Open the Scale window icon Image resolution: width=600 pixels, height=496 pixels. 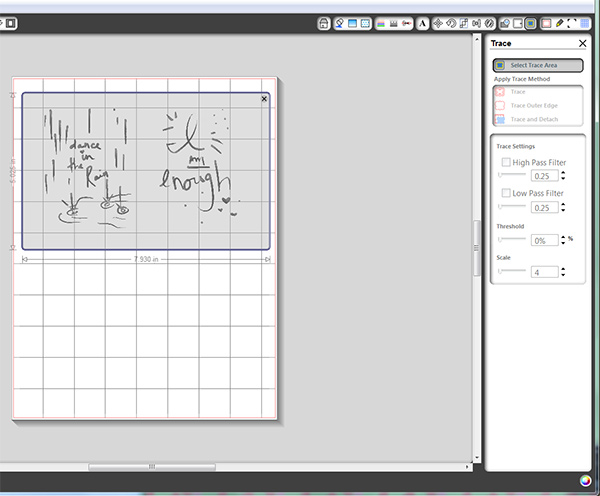(463, 24)
